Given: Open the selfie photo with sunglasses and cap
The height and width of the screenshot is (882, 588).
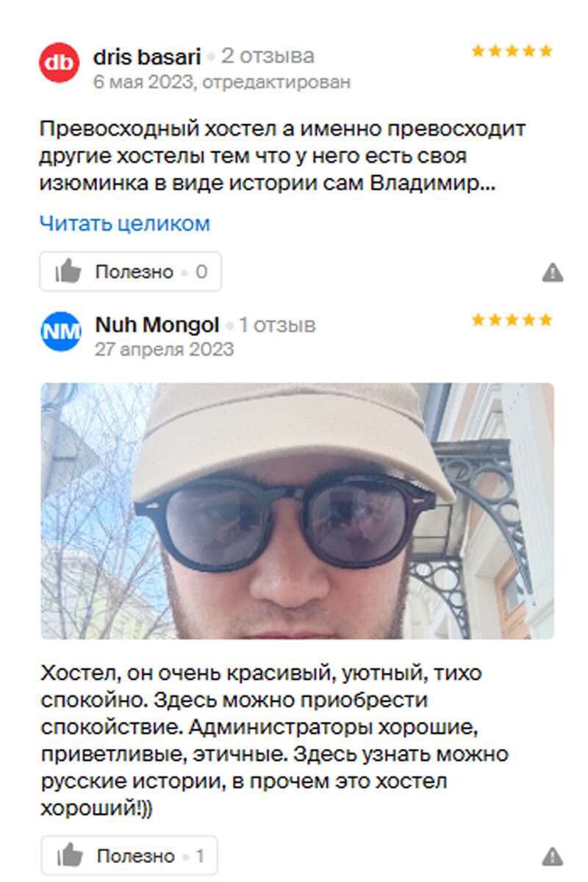Looking at the screenshot, I should click(x=297, y=511).
